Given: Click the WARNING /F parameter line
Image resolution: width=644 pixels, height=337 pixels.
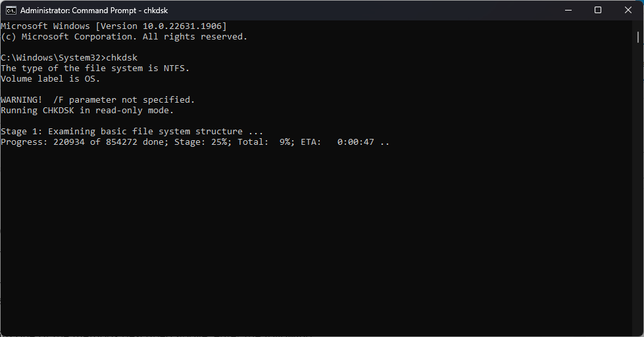Looking at the screenshot, I should [x=97, y=99].
